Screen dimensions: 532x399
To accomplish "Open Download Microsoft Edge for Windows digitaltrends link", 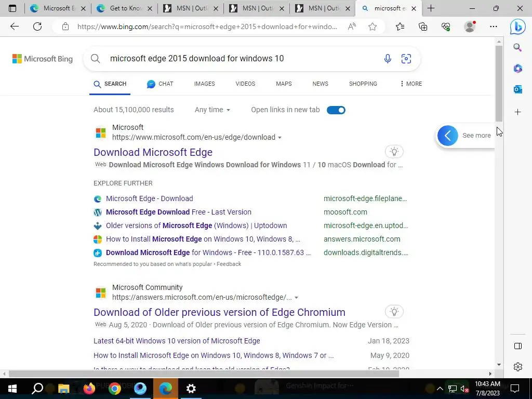I will pyautogui.click(x=208, y=253).
